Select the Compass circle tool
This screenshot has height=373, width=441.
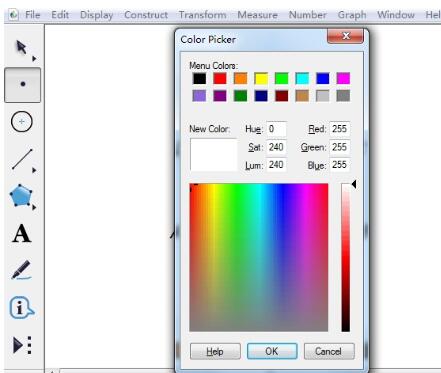(22, 122)
